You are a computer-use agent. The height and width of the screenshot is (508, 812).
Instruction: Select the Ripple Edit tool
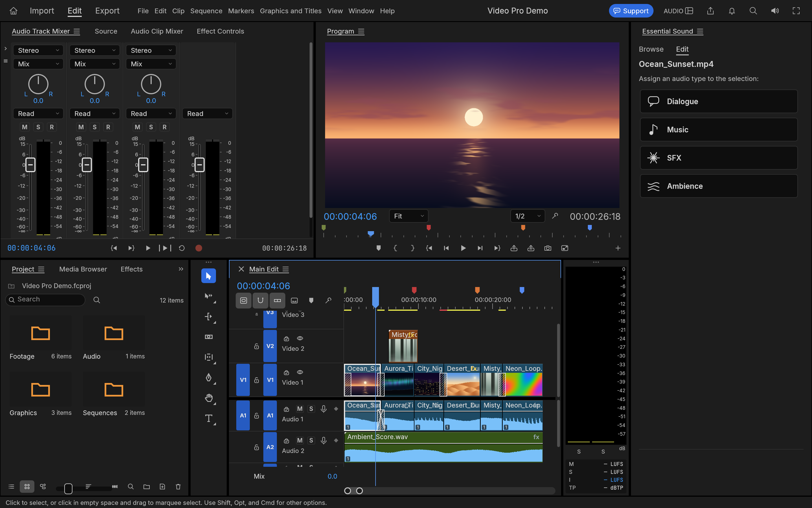208,316
